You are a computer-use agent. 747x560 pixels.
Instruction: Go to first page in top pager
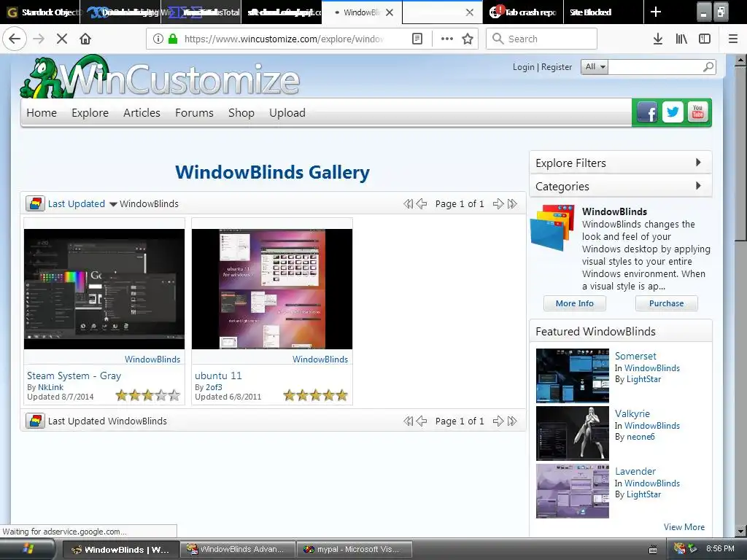coord(409,204)
